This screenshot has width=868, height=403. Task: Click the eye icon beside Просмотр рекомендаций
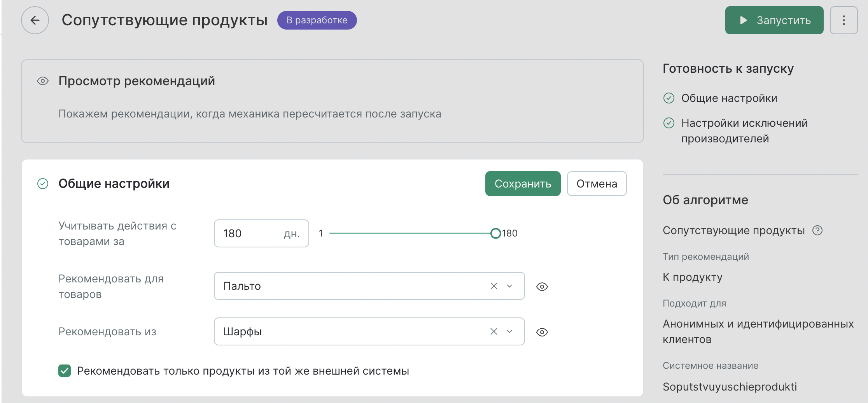(43, 81)
